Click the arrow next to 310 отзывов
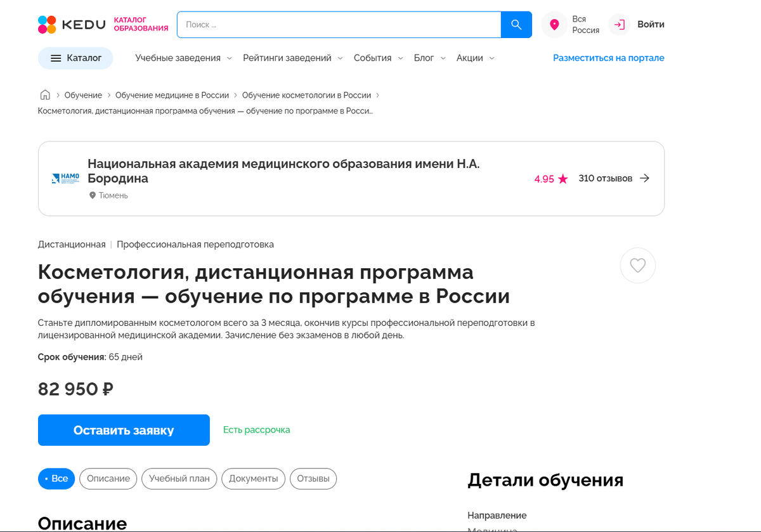The image size is (761, 532). [645, 178]
